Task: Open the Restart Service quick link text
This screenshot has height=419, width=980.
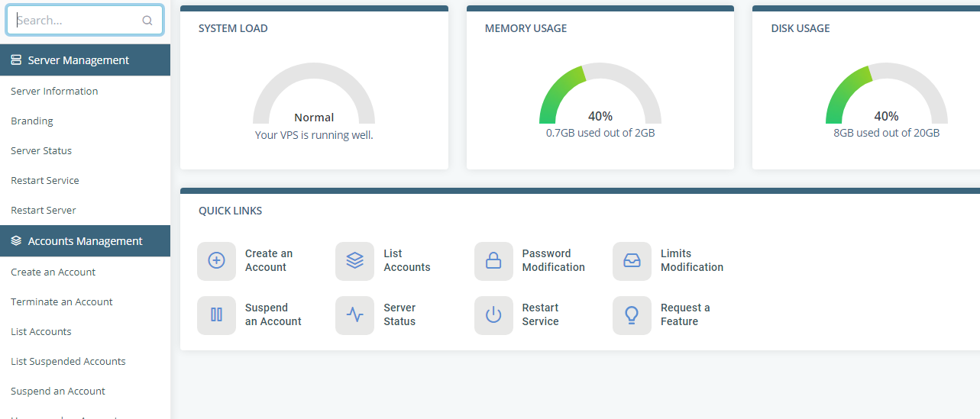Action: [x=541, y=314]
